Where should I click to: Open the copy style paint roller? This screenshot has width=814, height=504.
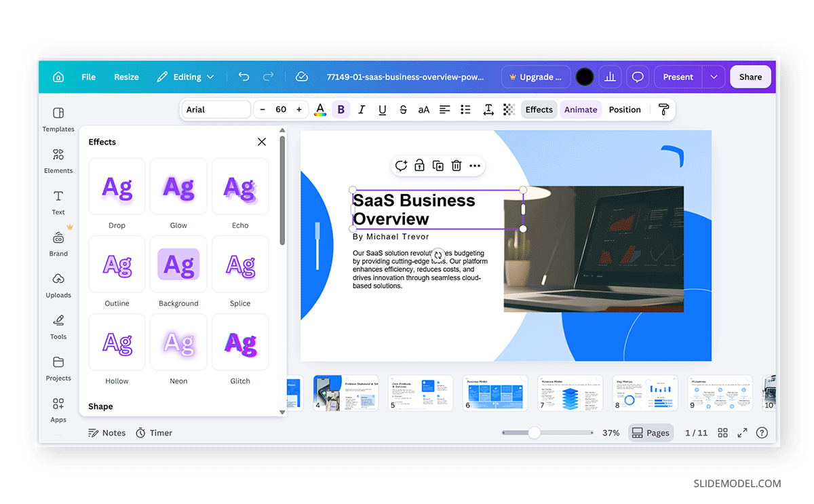pos(663,110)
